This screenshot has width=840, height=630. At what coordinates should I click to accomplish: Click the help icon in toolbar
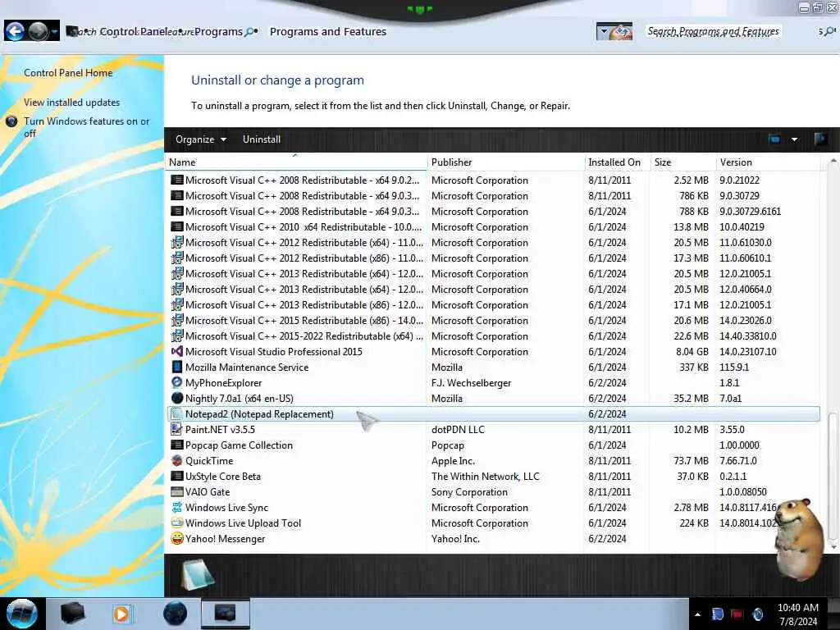coord(819,139)
